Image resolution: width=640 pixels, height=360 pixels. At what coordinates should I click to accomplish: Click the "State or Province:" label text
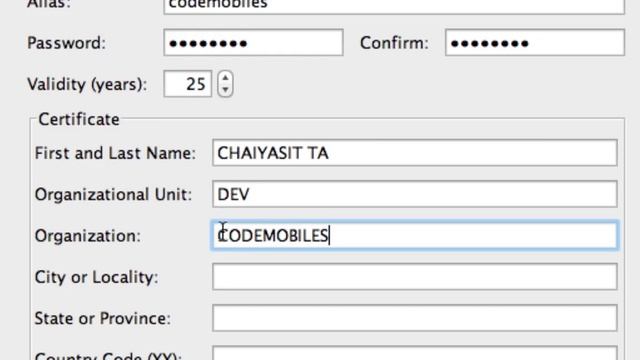102,318
